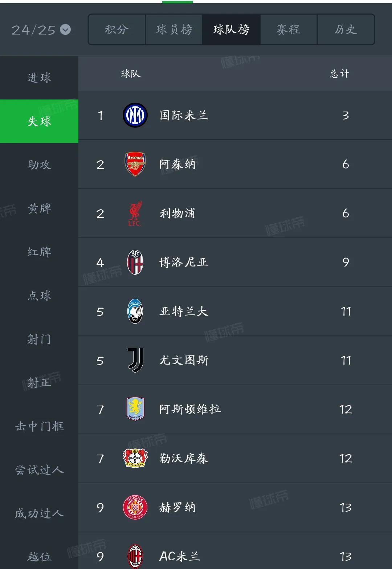Select 进球 in the sidebar
Image resolution: width=392 pixels, height=569 pixels.
pyautogui.click(x=39, y=77)
